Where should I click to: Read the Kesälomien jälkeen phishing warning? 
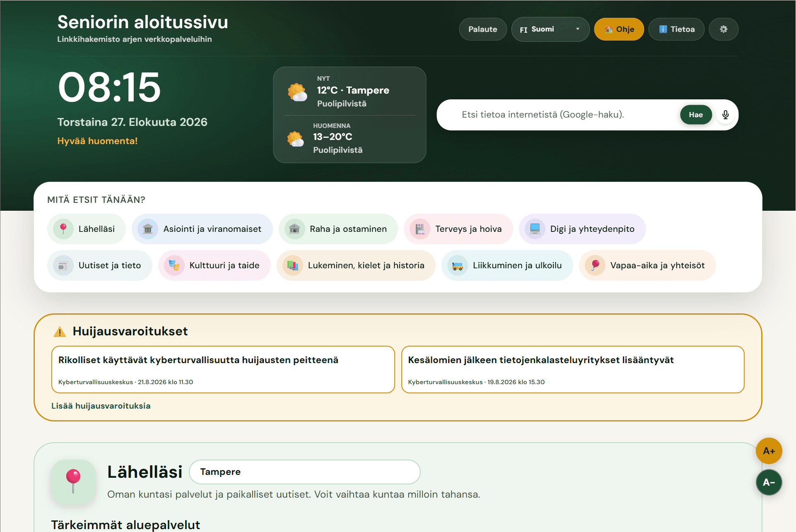(573, 369)
